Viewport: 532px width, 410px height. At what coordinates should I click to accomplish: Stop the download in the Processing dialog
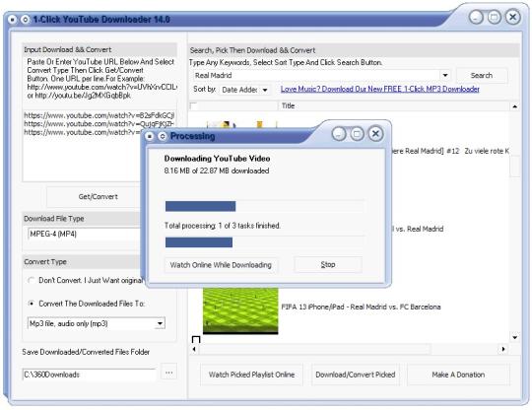point(328,264)
